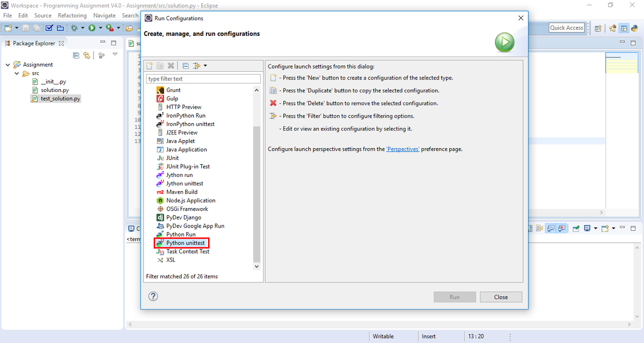
Task: Open the Run toolbar dropdown arrow
Action: [100, 28]
